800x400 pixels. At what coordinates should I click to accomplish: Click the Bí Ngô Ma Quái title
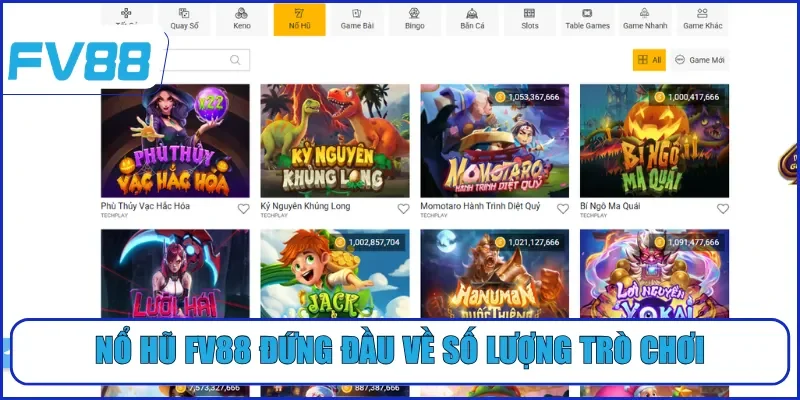pos(610,206)
